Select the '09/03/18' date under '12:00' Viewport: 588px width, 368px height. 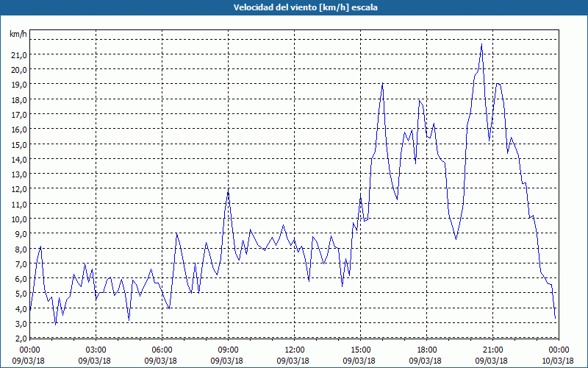[293, 361]
